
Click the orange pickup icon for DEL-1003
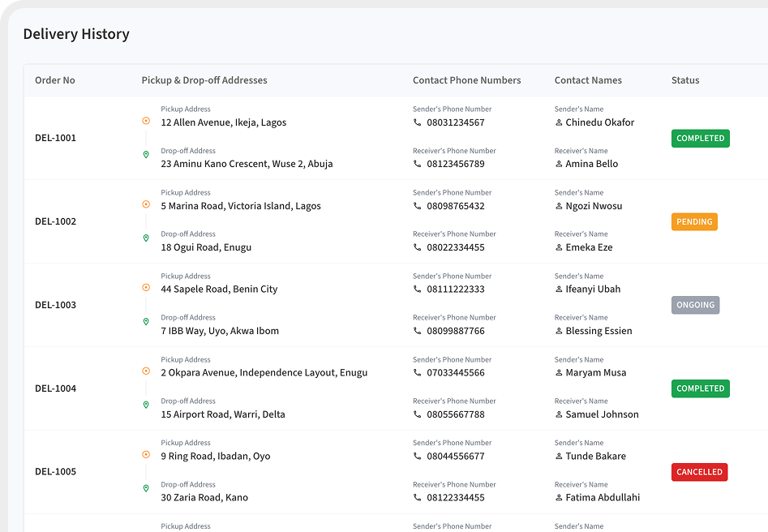tap(146, 287)
